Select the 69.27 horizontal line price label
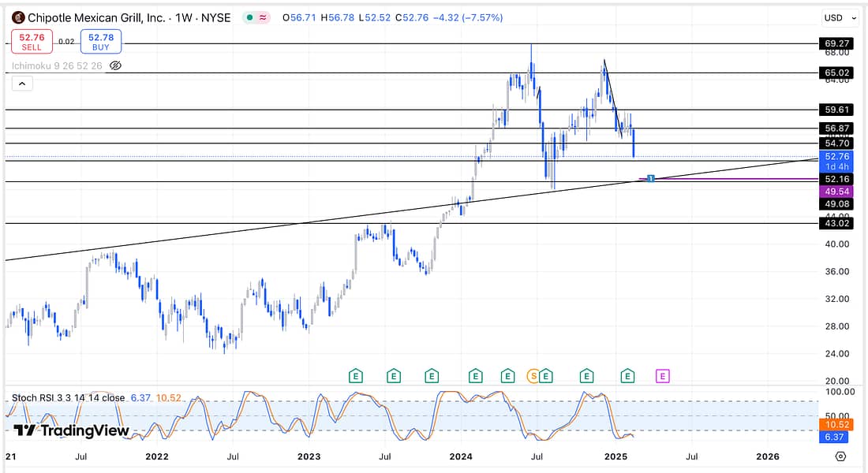This screenshot has width=868, height=473. click(x=836, y=43)
